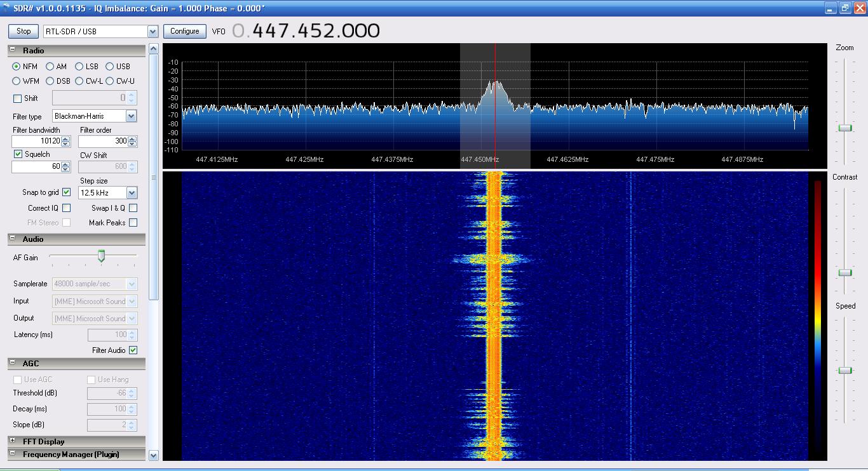Collapse the Radio panel section

[12, 50]
